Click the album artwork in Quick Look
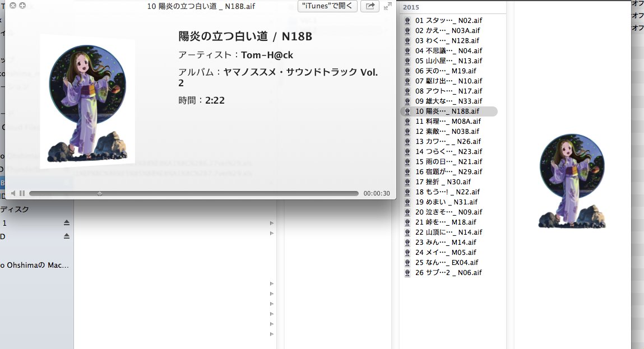Viewport: 644px width, 349px height. (87, 101)
